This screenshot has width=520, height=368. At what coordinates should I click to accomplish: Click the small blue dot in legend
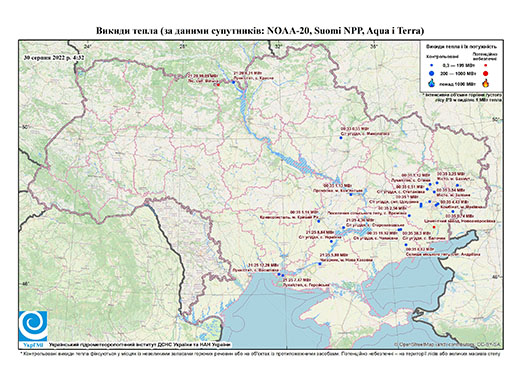432,65
